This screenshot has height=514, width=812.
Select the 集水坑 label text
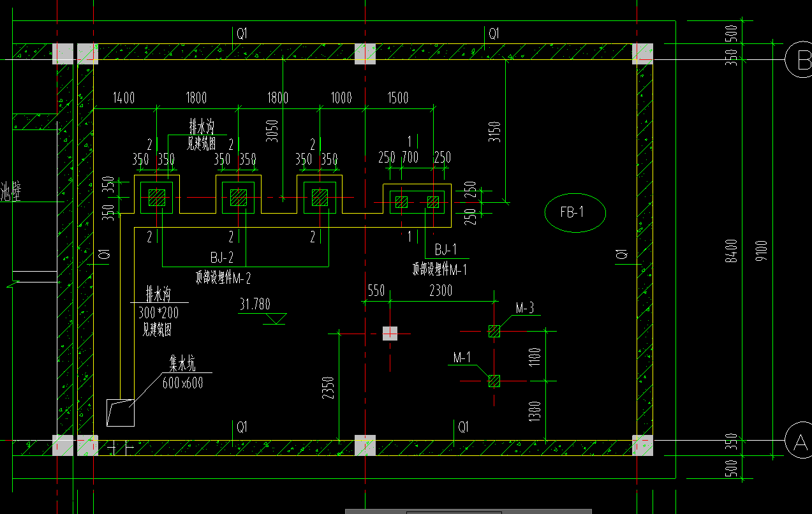[x=182, y=364]
